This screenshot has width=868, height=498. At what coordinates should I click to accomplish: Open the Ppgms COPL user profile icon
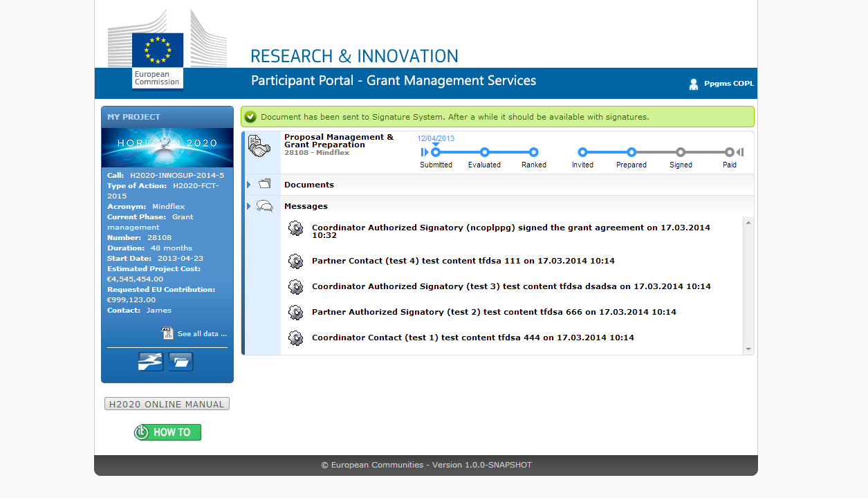click(x=694, y=84)
